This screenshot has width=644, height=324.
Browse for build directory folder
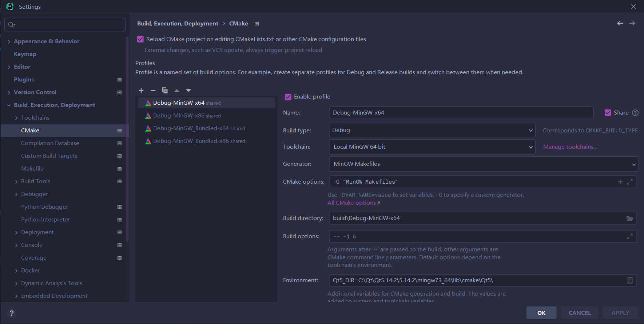point(630,218)
